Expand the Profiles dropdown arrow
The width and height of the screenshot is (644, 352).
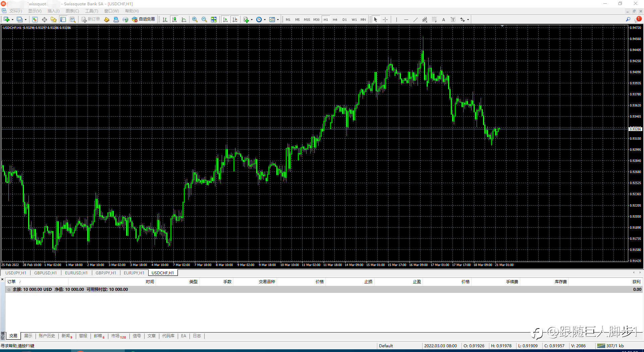(x=25, y=19)
